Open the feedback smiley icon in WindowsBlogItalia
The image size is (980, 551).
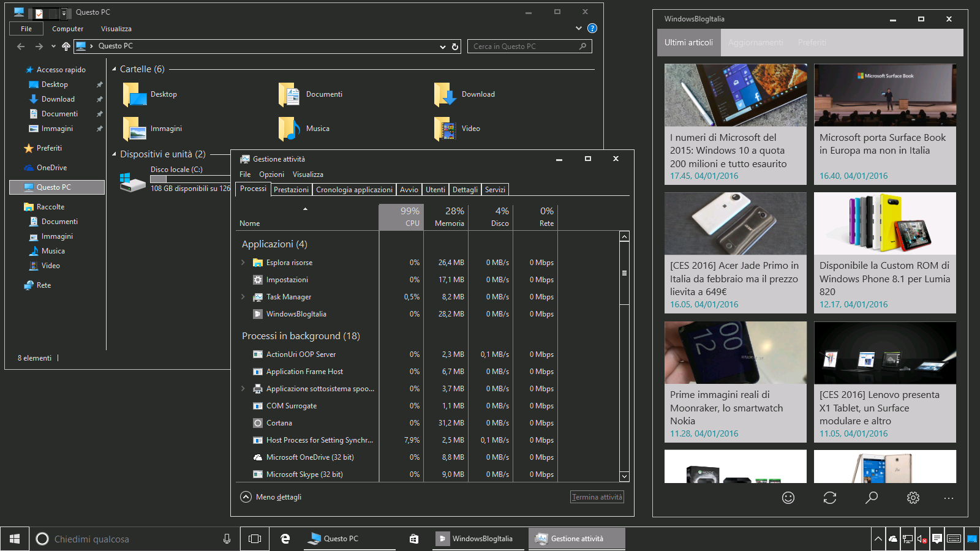click(x=788, y=498)
